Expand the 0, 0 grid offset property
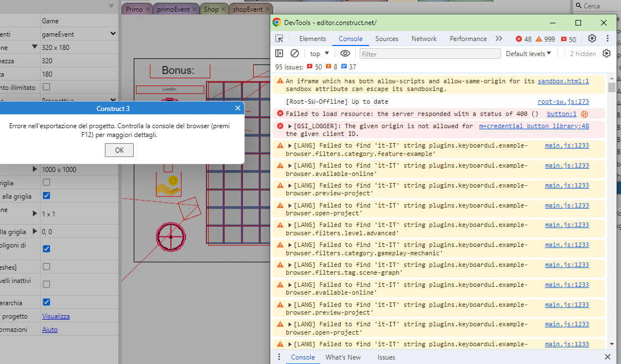This screenshot has width=621, height=364. (x=34, y=231)
